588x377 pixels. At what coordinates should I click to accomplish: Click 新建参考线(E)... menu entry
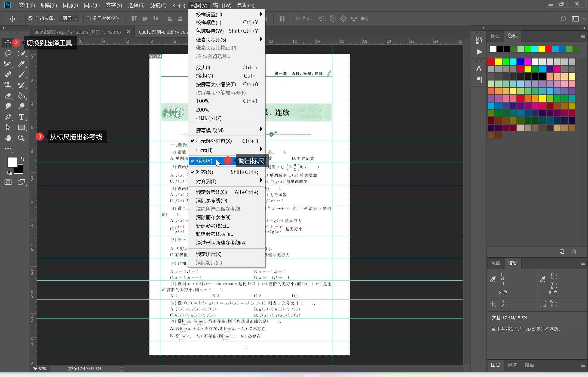(212, 226)
